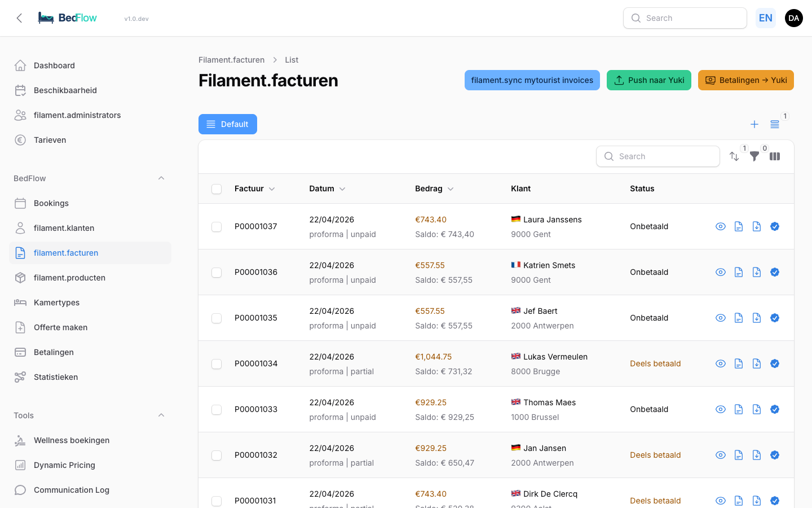Open Beschikbaarheid in the sidebar
Viewport: 812px width, 508px height.
tap(90, 90)
